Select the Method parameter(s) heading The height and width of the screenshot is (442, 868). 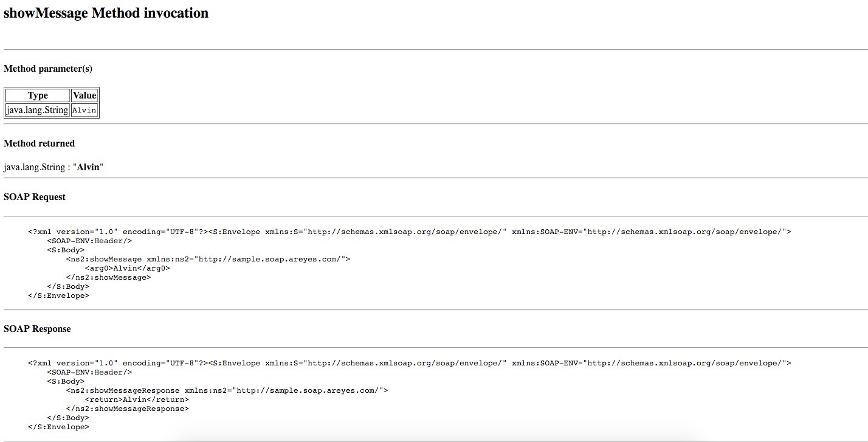pyautogui.click(x=48, y=69)
